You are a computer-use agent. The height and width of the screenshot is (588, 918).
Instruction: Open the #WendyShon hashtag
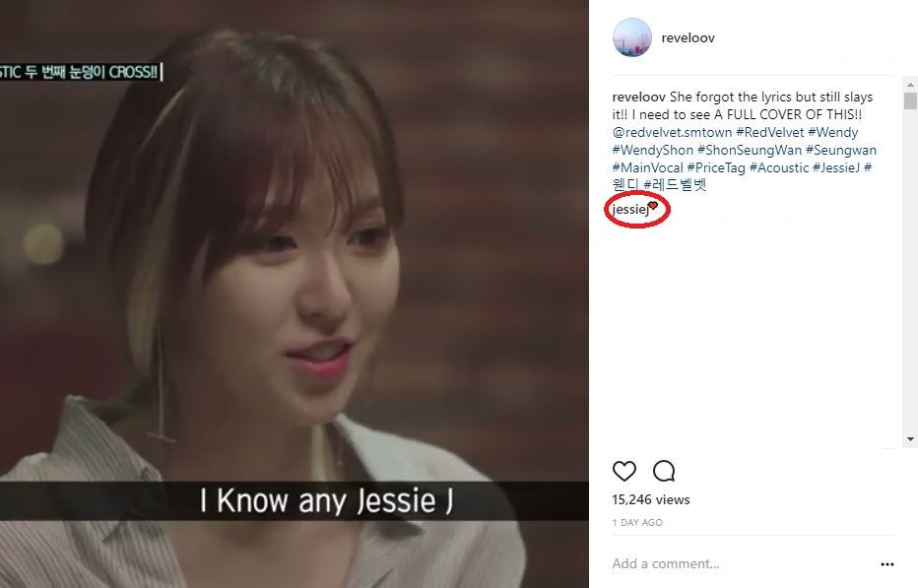point(653,150)
